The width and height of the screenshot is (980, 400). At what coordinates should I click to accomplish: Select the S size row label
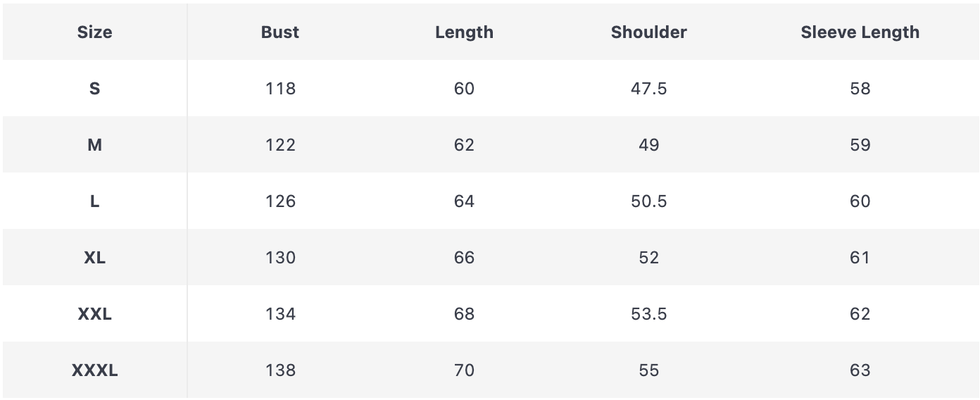point(94,89)
